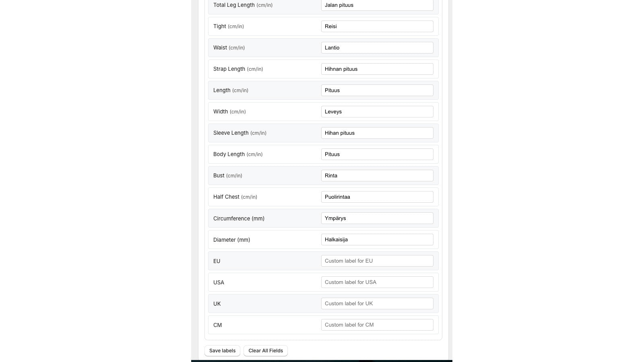The image size is (644, 362).
Task: Click the Total Leg Length label input
Action: pyautogui.click(x=377, y=5)
